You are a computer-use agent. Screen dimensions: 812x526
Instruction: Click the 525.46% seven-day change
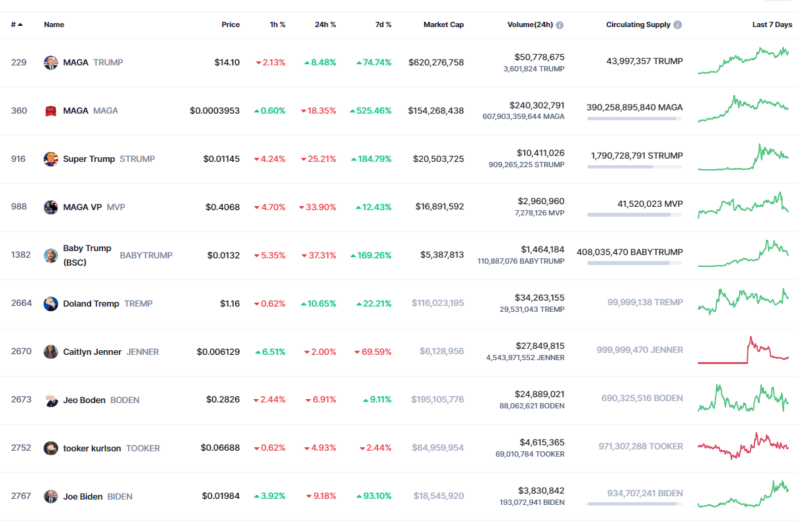tap(370, 111)
